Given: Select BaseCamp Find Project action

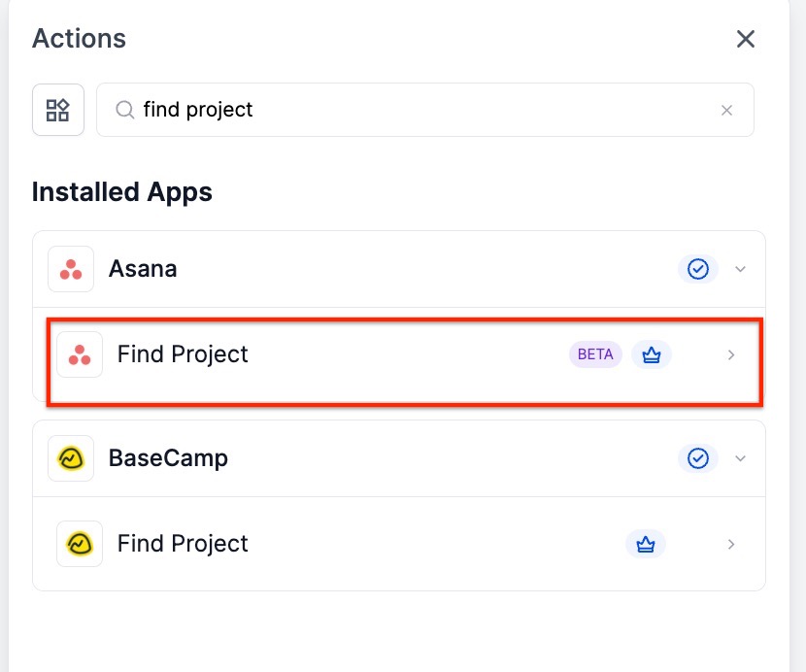Looking at the screenshot, I should pyautogui.click(x=183, y=544).
